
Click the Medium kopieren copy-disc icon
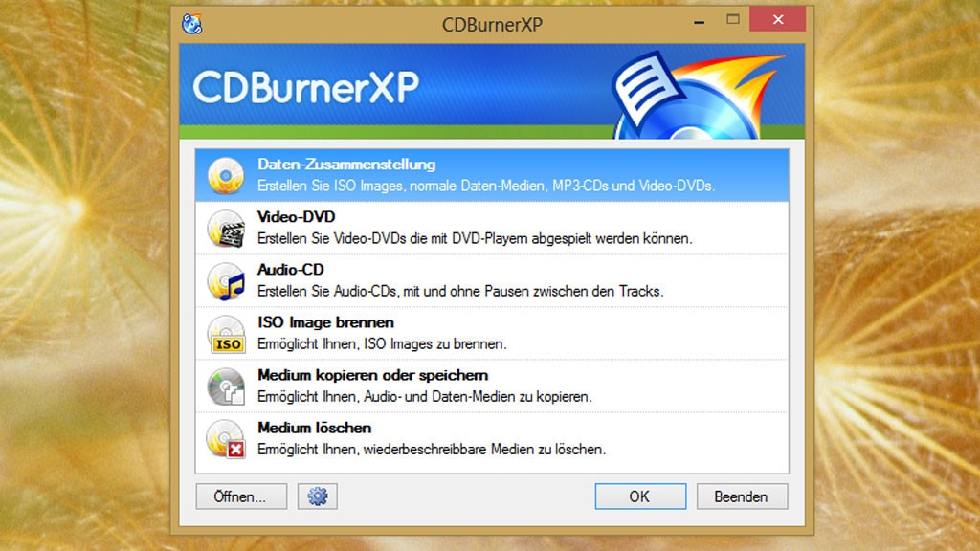click(x=225, y=385)
